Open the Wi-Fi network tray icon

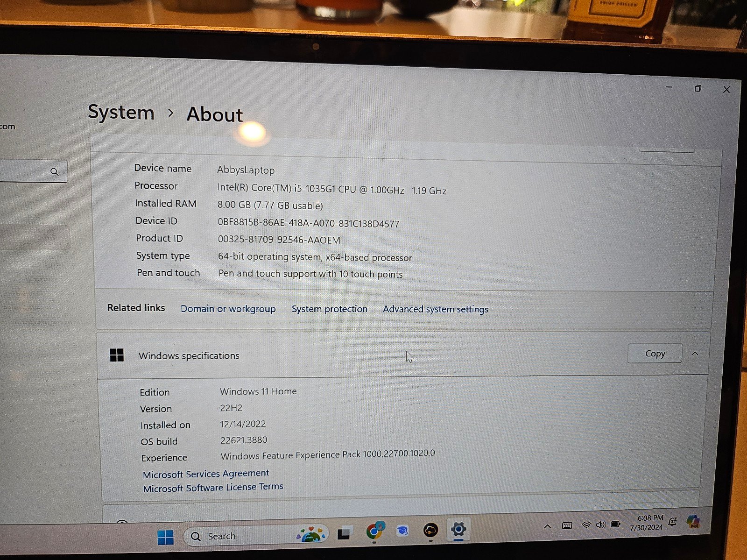[586, 525]
